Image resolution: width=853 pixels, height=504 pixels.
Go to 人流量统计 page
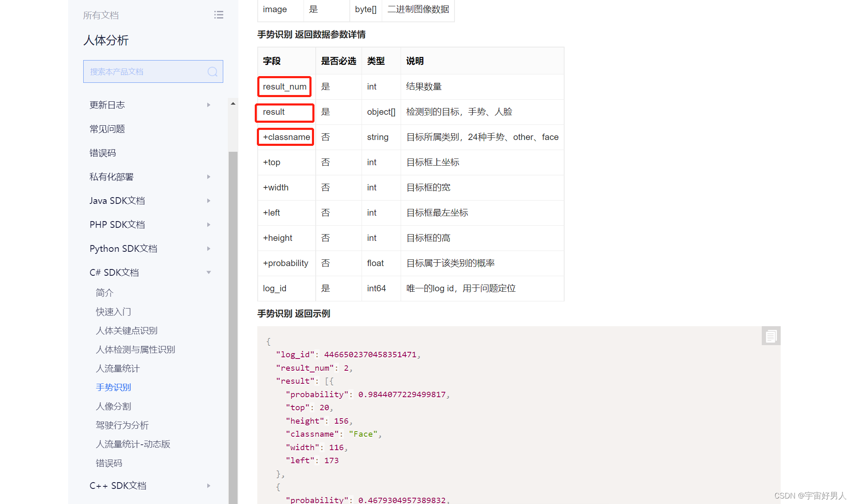118,368
